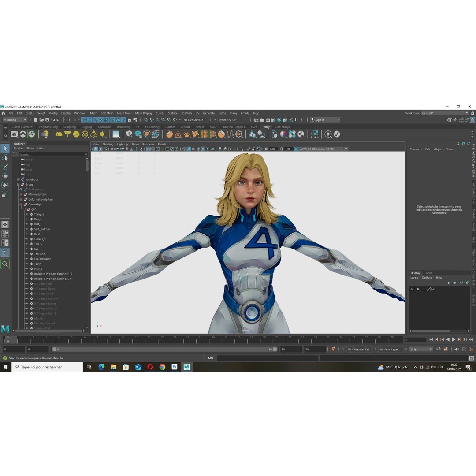Open the 24 fps frame rate dropdown
The width and height of the screenshot is (476, 476).
421,350
